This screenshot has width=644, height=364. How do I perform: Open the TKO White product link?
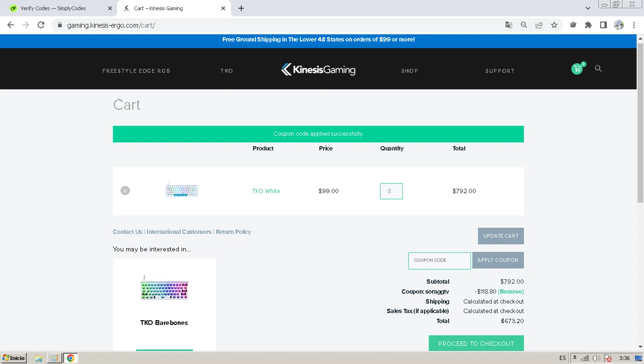coord(266,191)
